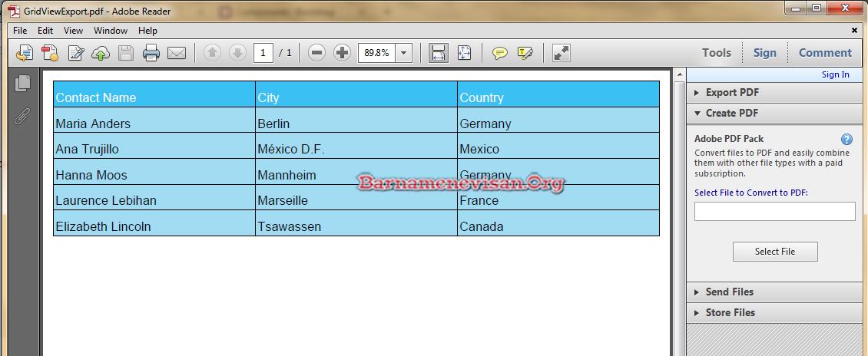The image size is (868, 356).
Task: Click the read mode expand arrows icon
Action: (562, 53)
